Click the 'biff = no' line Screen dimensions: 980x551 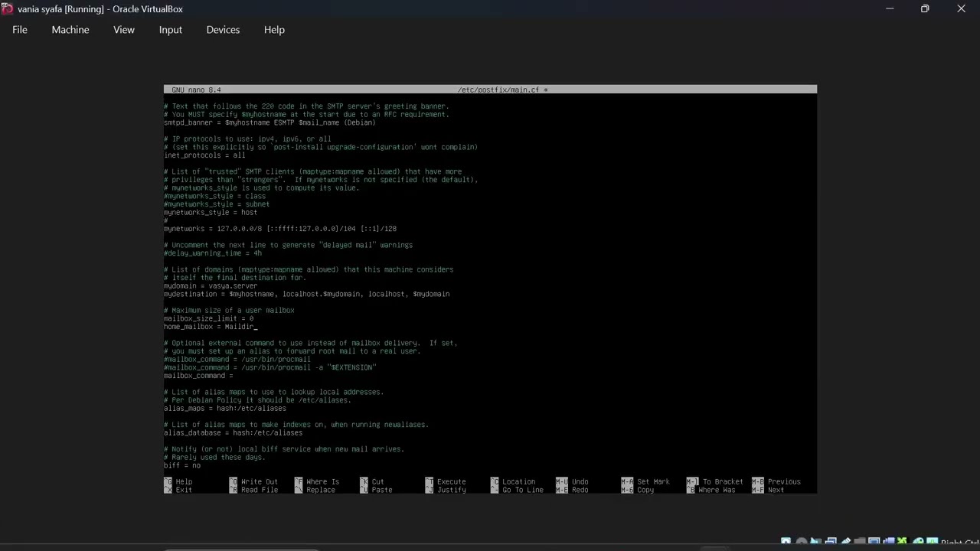tap(182, 465)
